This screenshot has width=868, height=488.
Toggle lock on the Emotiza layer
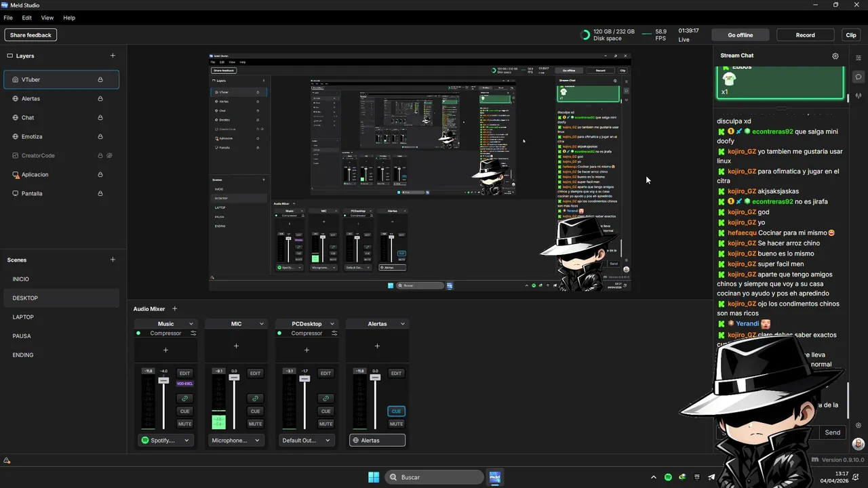tap(100, 136)
